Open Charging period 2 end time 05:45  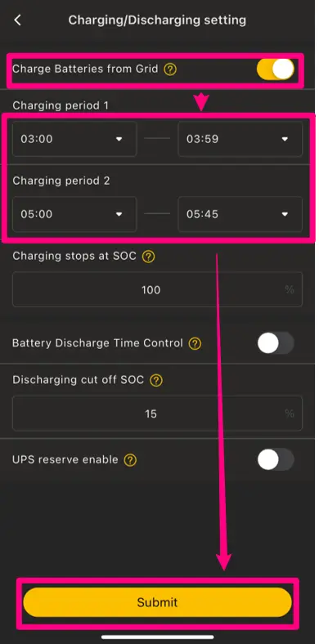240,214
